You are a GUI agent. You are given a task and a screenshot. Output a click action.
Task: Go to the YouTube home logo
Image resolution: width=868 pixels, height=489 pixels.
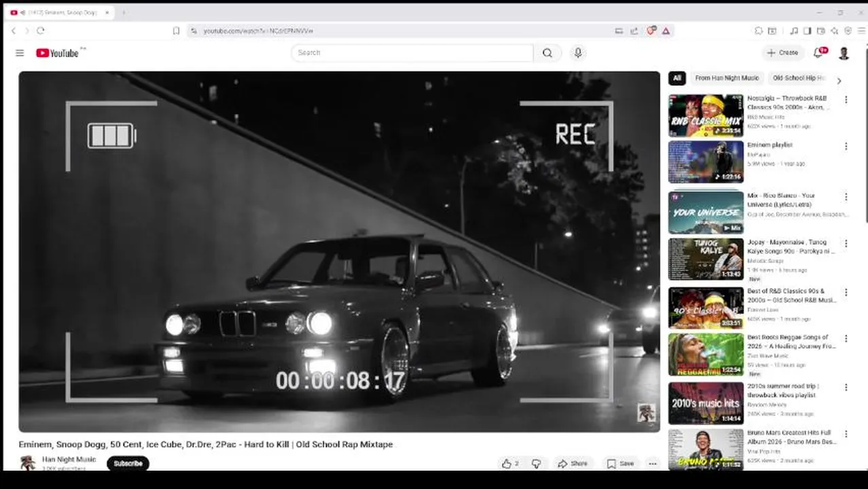tap(58, 53)
